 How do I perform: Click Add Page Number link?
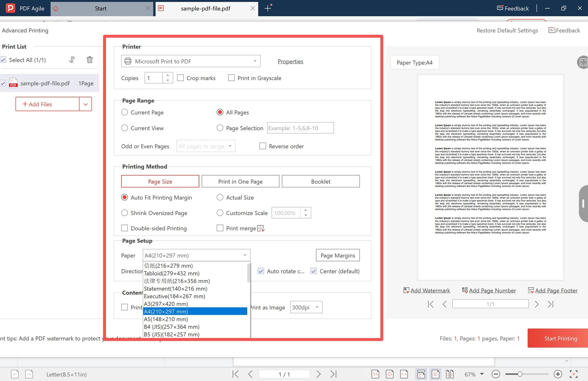pyautogui.click(x=489, y=290)
